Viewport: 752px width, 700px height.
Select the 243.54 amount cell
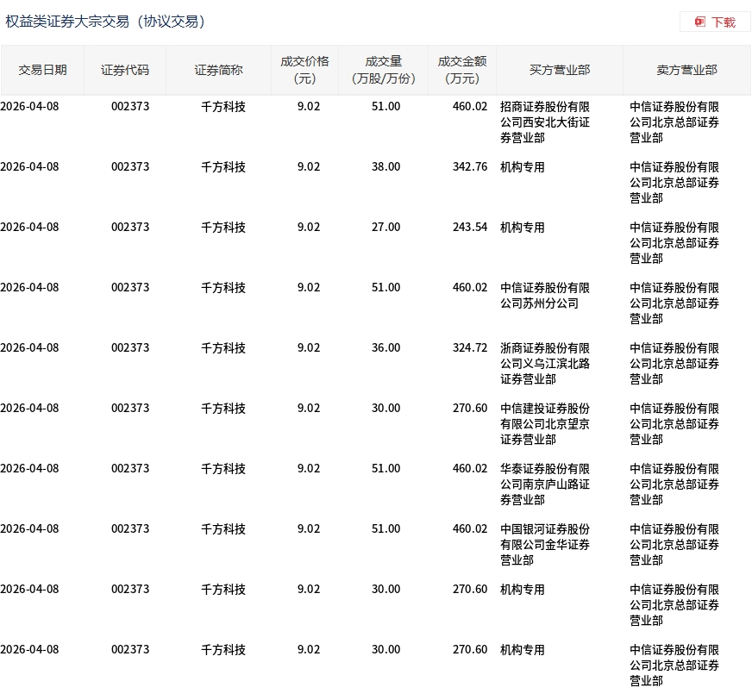pos(469,228)
